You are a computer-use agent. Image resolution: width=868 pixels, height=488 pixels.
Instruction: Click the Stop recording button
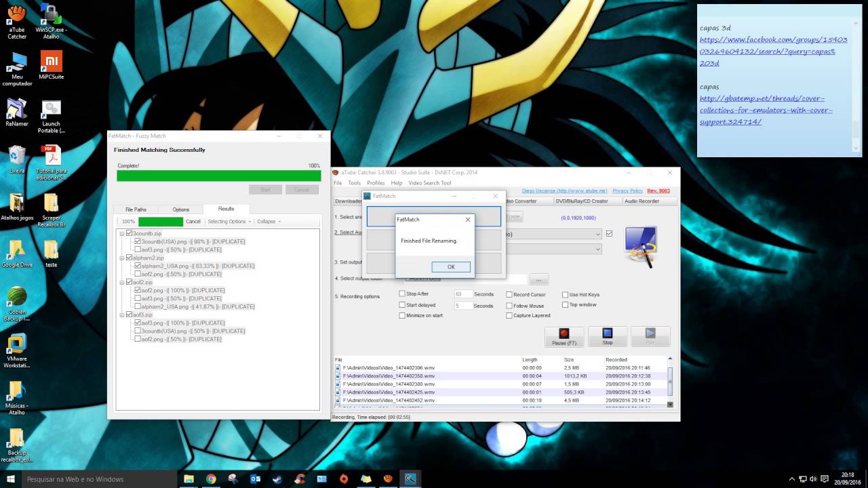pyautogui.click(x=608, y=337)
